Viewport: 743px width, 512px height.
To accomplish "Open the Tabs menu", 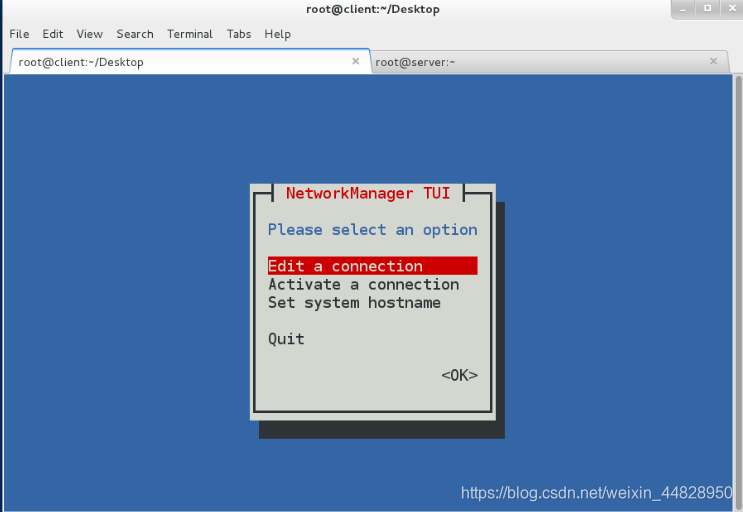I will pos(239,34).
